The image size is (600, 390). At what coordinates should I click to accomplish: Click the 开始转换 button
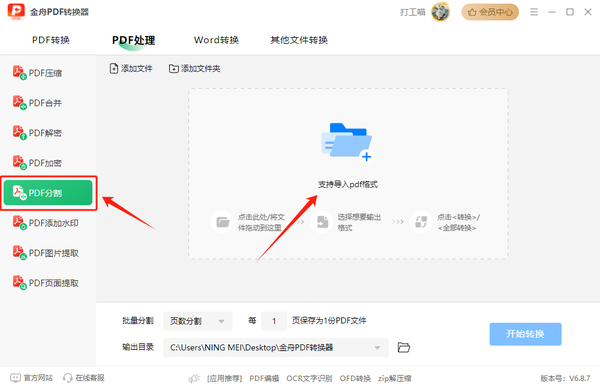525,334
